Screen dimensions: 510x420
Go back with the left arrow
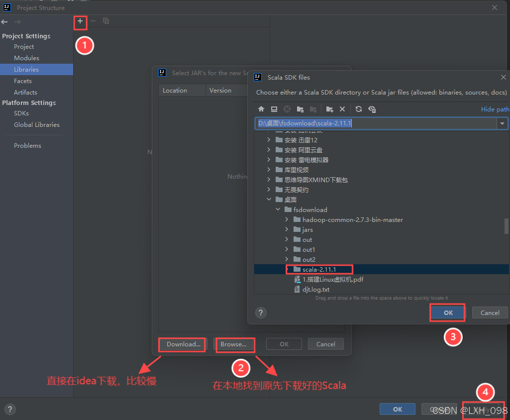4,22
